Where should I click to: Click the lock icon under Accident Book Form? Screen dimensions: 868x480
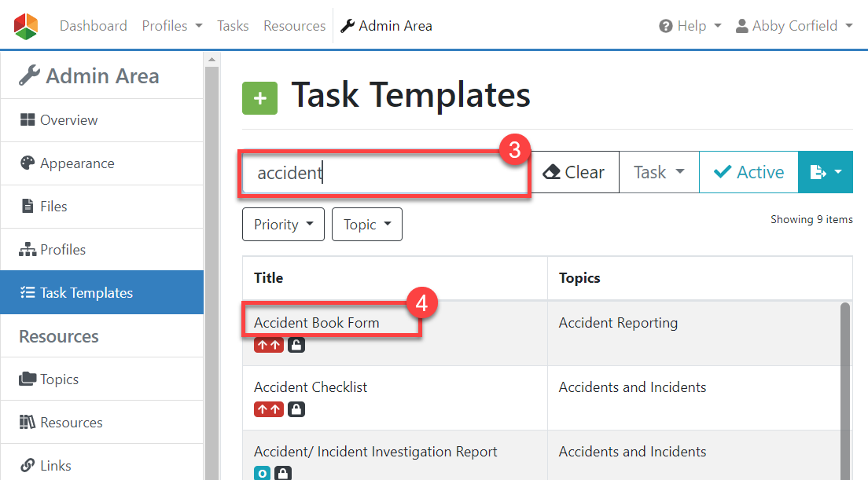tap(296, 345)
